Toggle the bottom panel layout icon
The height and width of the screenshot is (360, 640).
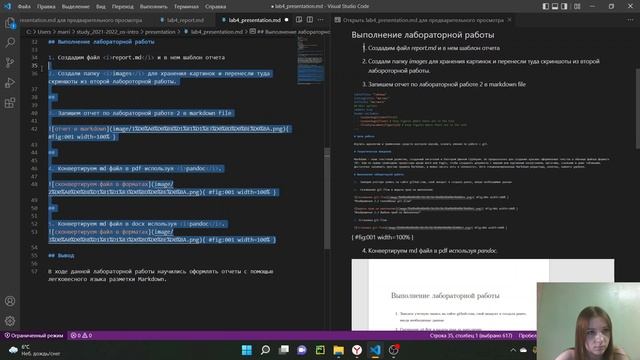pos(555,6)
